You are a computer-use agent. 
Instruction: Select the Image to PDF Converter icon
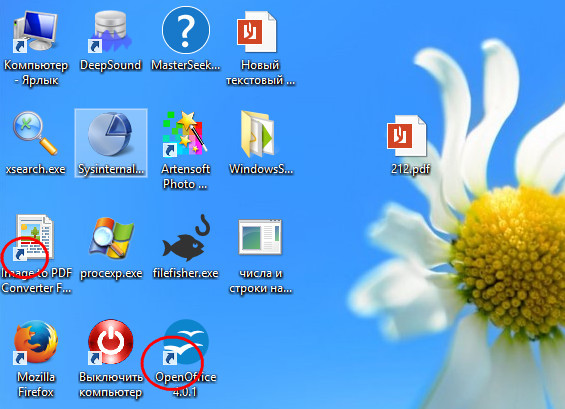pos(34,238)
